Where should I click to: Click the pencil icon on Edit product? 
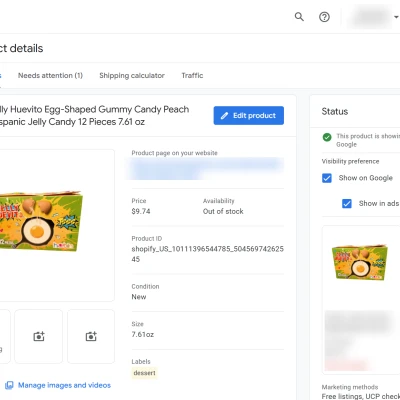point(224,116)
